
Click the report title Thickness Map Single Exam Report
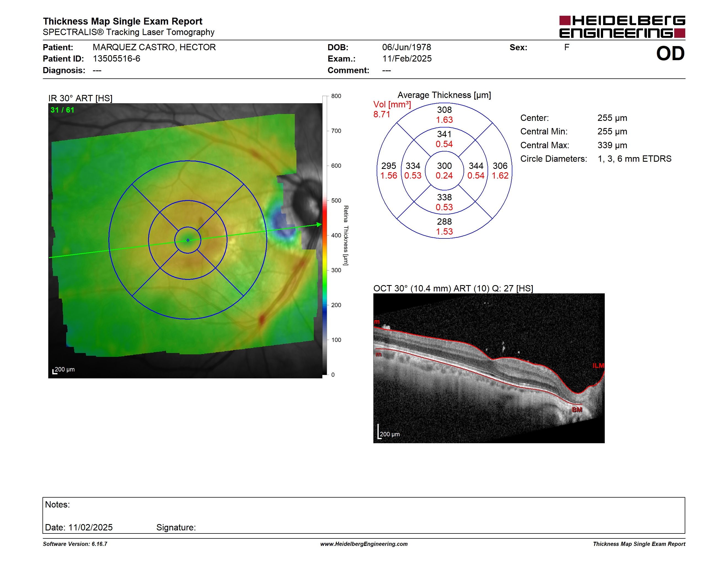(x=122, y=21)
